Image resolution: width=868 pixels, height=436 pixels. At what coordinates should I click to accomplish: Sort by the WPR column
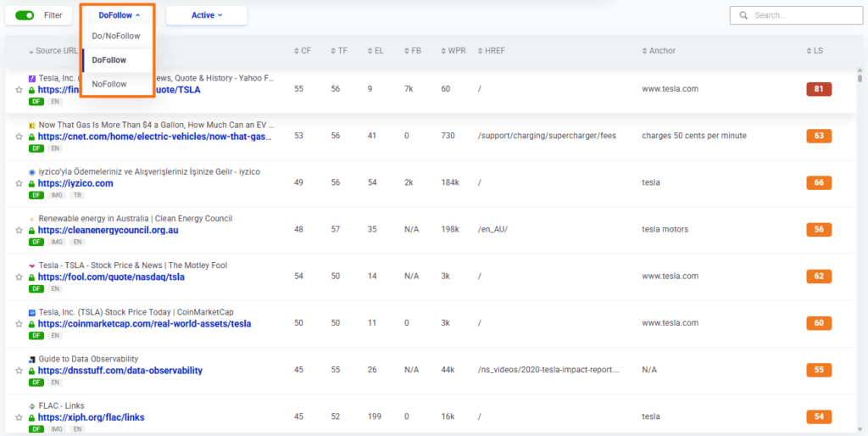(x=453, y=51)
